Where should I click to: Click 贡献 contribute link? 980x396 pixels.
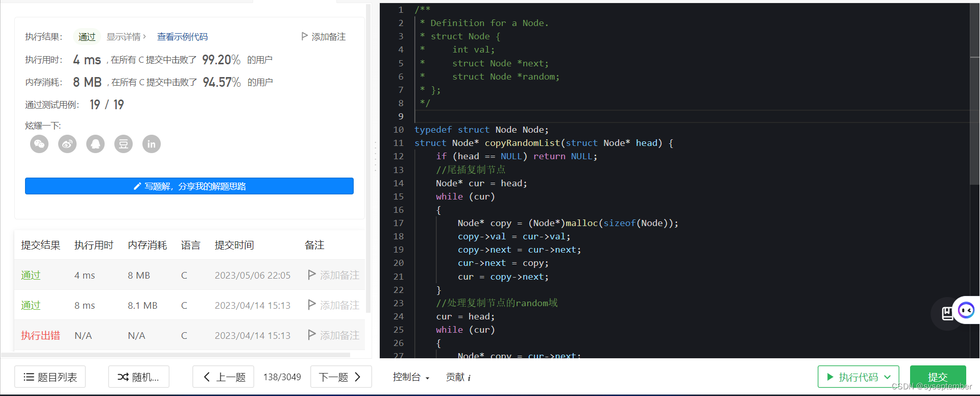(x=455, y=377)
